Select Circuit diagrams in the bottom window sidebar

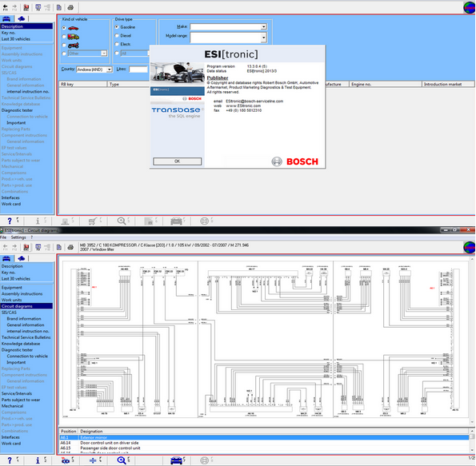coord(26,306)
